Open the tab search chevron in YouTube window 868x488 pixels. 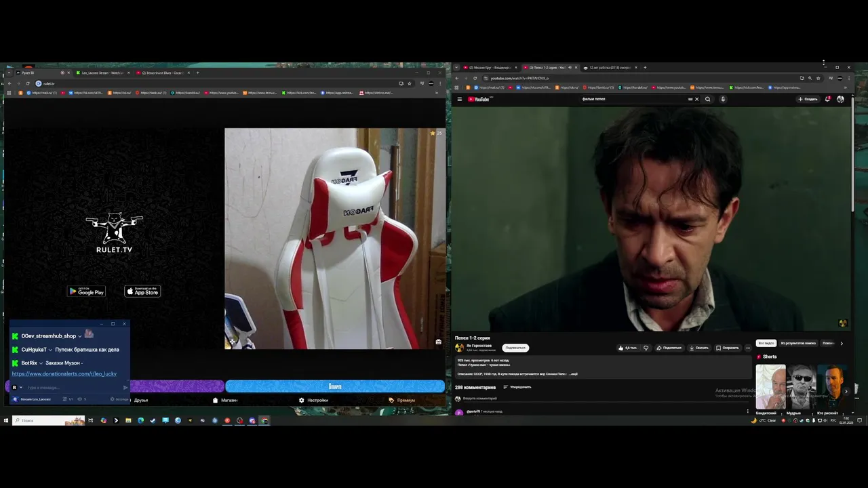click(x=456, y=68)
